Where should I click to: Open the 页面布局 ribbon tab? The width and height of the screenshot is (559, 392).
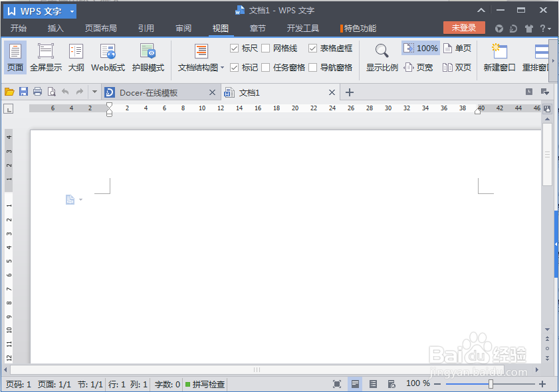click(x=101, y=28)
